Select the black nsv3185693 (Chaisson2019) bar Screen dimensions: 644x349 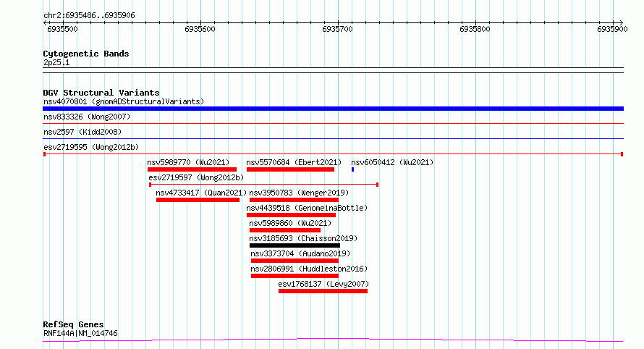(x=295, y=245)
